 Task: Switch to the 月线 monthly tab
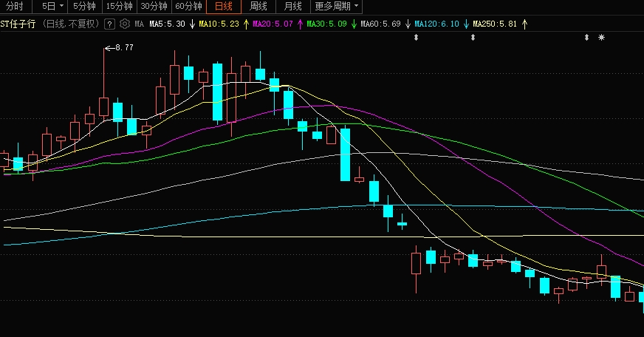coord(292,7)
